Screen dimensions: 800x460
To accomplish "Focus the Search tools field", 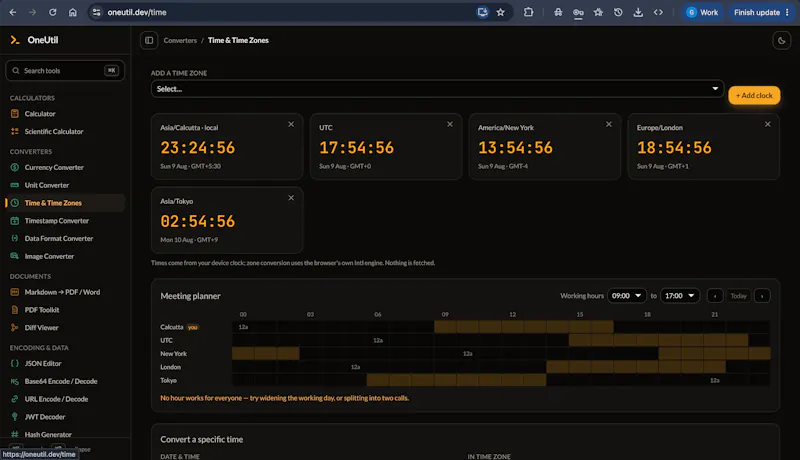I will [x=65, y=70].
